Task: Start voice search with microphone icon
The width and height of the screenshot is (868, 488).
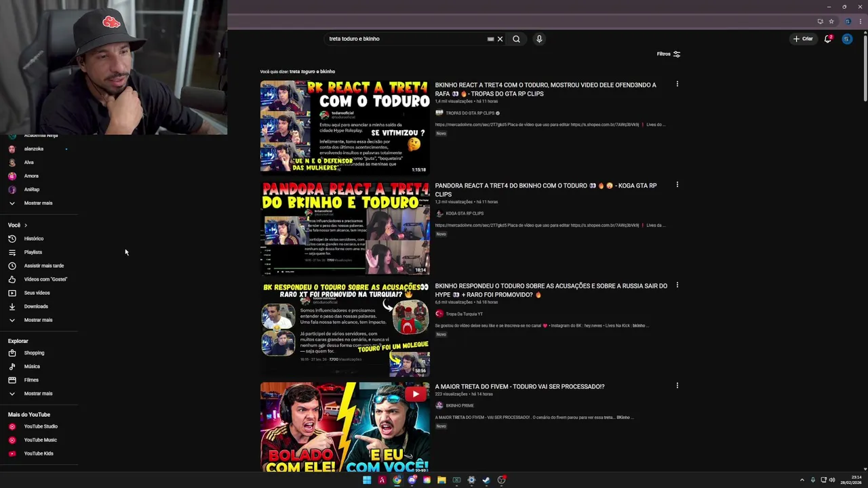Action: click(539, 39)
